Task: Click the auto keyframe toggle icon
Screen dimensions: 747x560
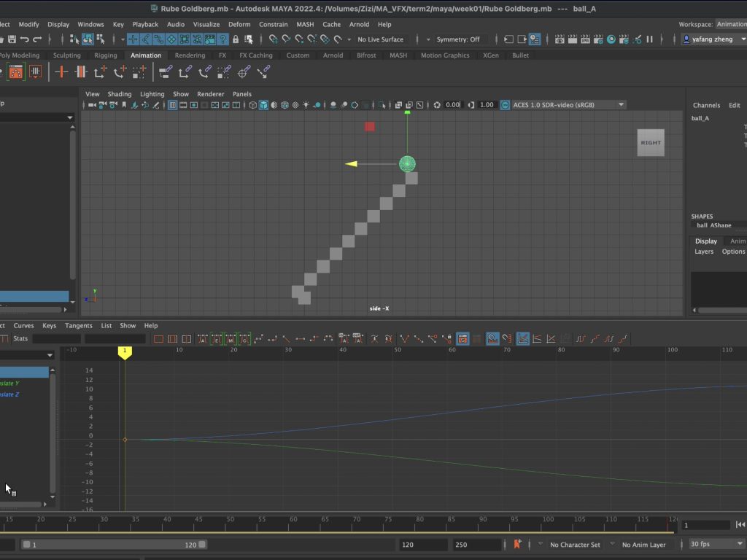Action: 518,544
